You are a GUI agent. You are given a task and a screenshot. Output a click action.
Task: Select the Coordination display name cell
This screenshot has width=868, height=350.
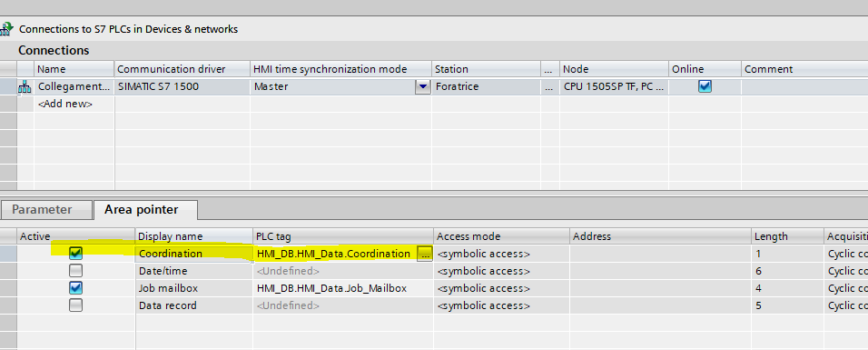click(193, 254)
